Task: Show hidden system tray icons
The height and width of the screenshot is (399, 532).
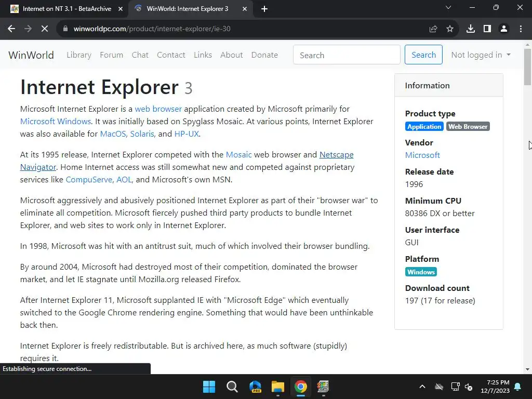Action: pos(422,387)
